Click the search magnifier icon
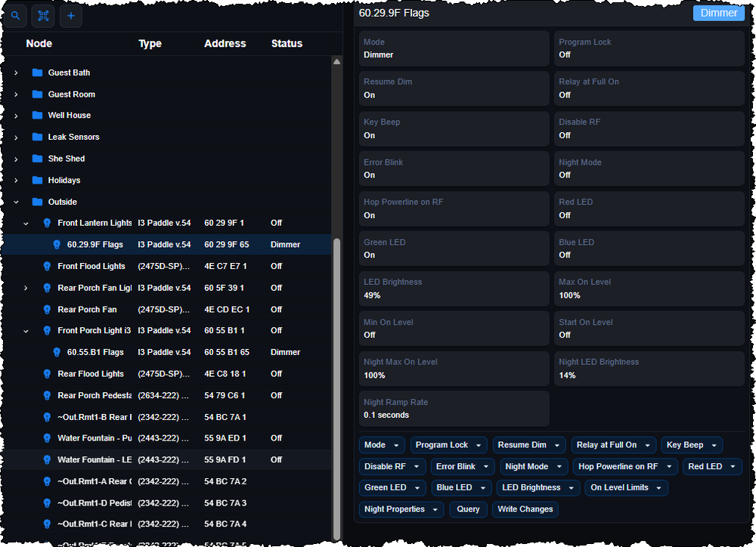 click(15, 16)
